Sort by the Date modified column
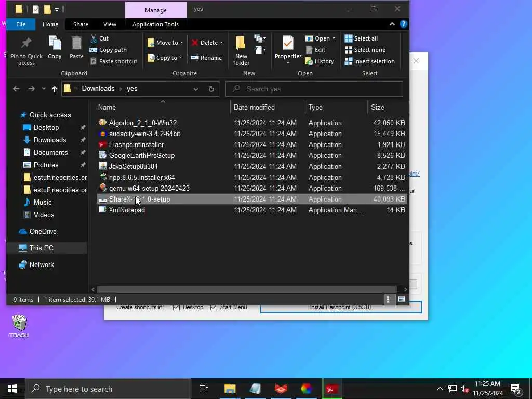Viewport: 532px width, 399px height. coord(268,107)
